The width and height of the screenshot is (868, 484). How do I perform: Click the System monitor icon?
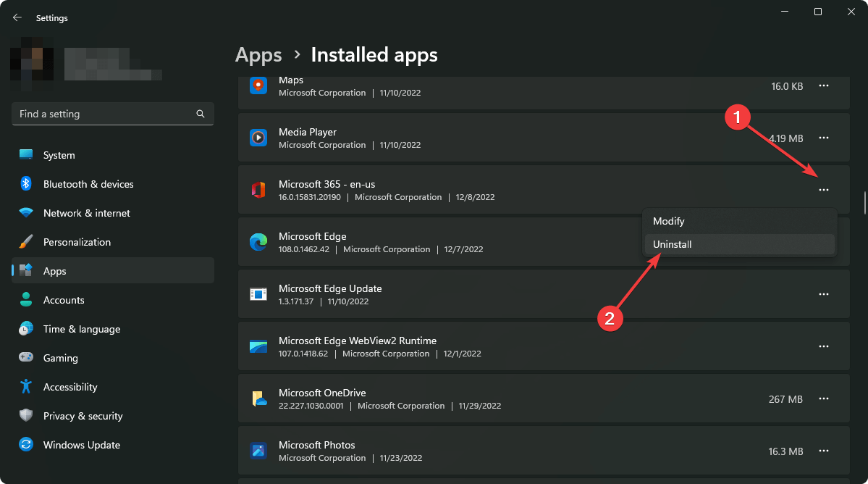26,154
